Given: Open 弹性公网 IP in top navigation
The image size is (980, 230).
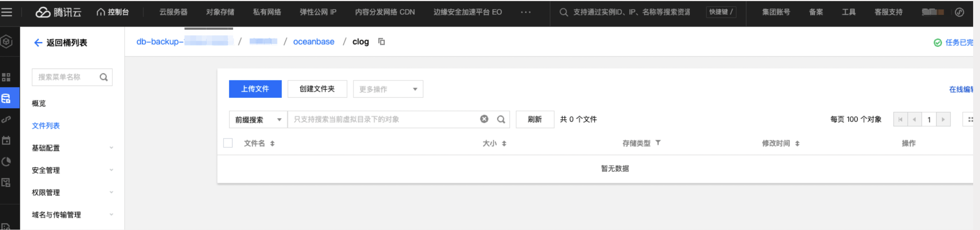Looking at the screenshot, I should point(318,12).
